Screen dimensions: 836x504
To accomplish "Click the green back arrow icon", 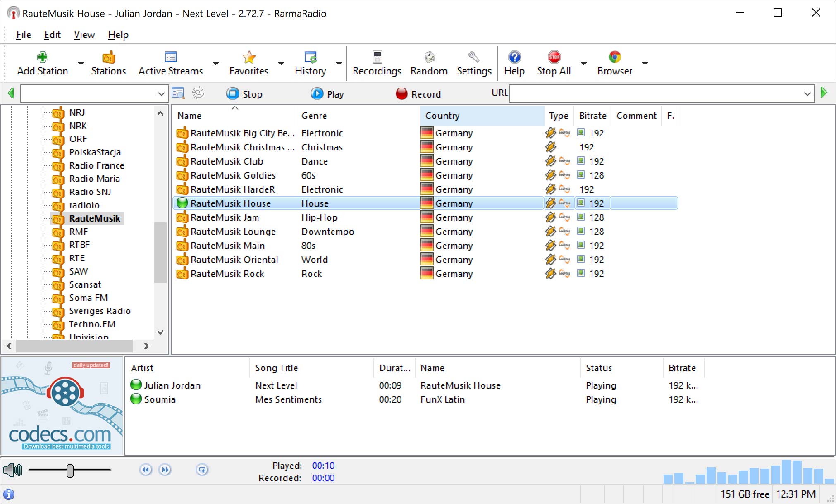I will tap(11, 93).
